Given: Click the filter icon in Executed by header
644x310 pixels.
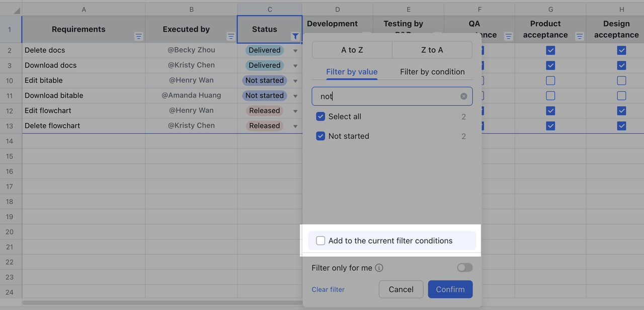Looking at the screenshot, I should point(231,36).
